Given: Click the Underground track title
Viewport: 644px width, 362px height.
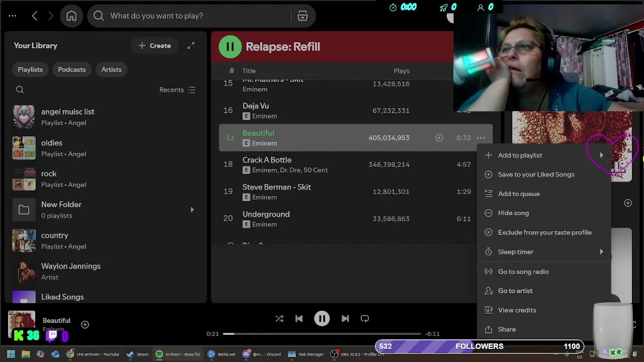Looking at the screenshot, I should tap(266, 214).
